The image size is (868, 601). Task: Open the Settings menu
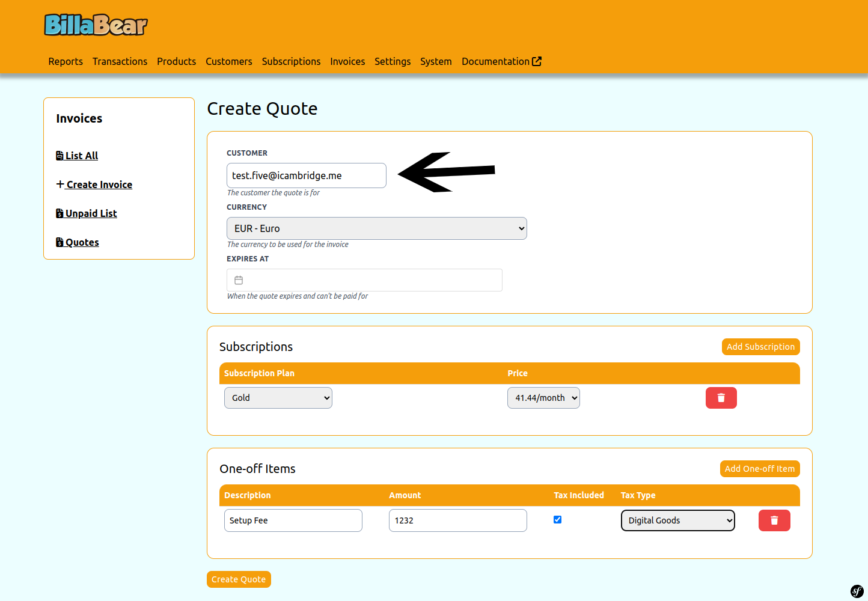coord(393,61)
